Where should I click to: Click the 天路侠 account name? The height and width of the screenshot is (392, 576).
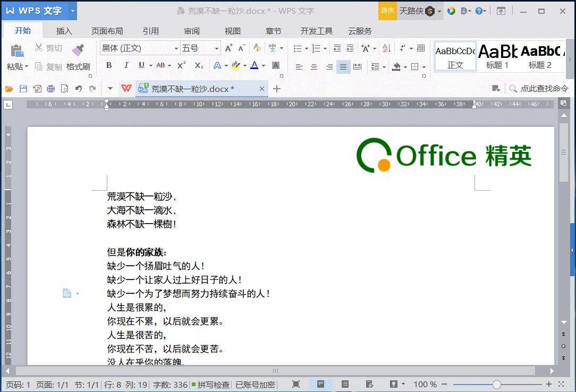(x=411, y=11)
